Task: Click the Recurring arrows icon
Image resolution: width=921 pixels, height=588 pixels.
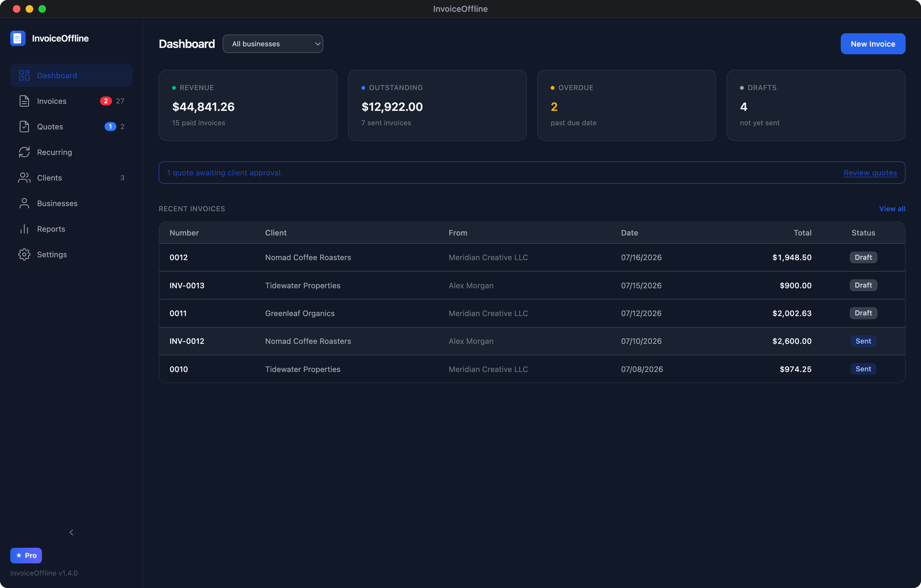Action: click(24, 152)
